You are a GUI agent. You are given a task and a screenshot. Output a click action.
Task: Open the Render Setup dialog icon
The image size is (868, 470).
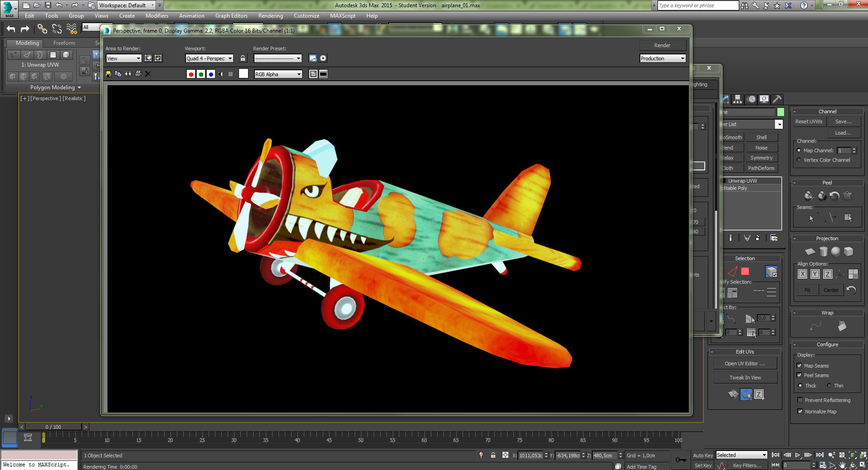tap(313, 58)
